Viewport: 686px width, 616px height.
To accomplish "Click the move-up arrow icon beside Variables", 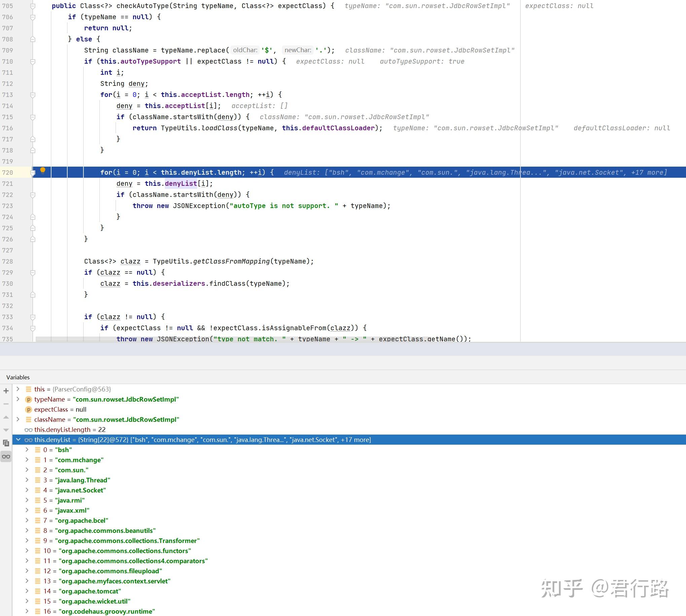I will (5, 417).
